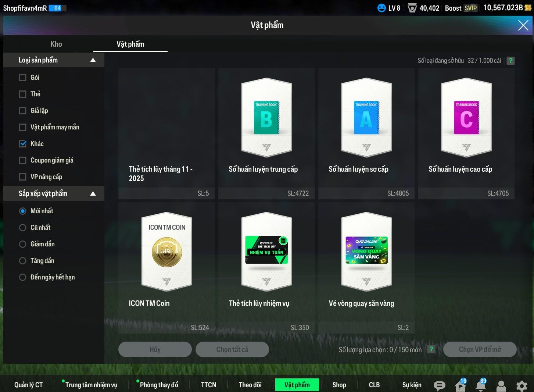Screen dimensions: 534x392
Task: Collapse the Sắp xếp vật phẩm section
Action: pos(93,194)
